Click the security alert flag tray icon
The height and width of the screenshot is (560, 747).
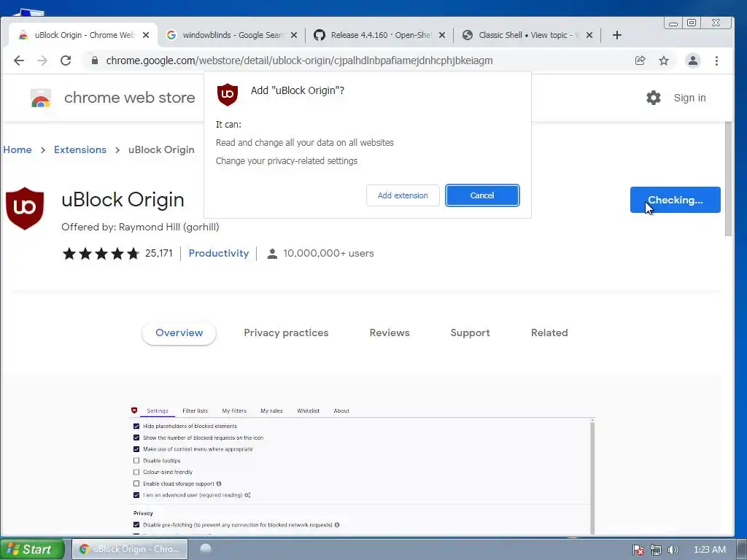click(x=638, y=550)
